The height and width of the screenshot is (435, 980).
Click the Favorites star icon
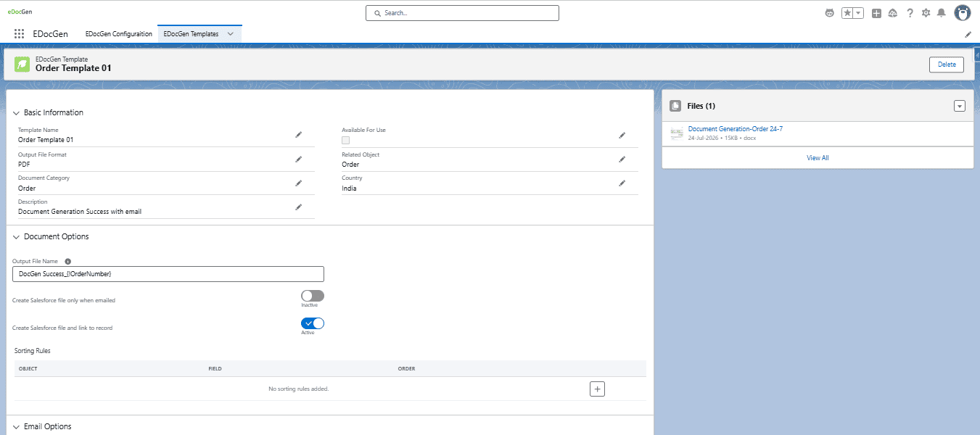click(847, 13)
